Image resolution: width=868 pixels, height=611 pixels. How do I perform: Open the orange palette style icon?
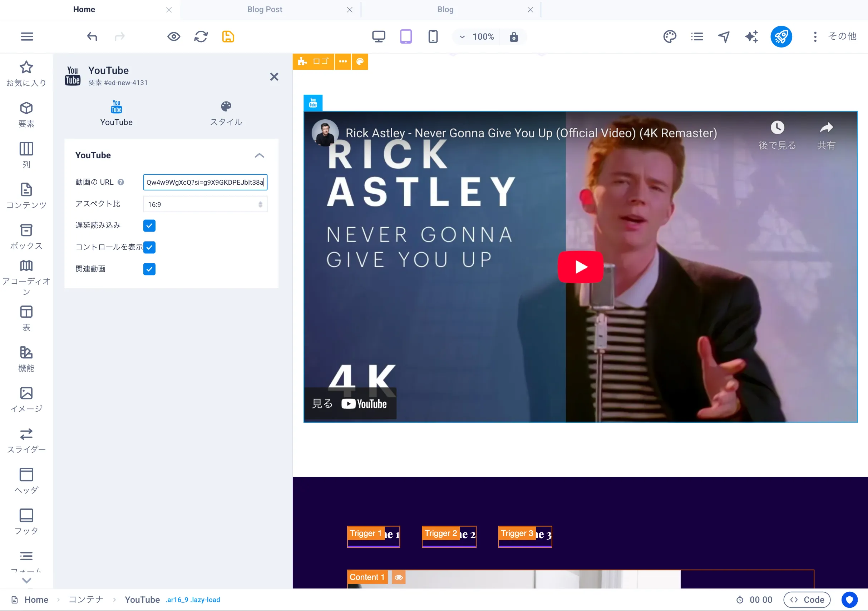(x=360, y=61)
